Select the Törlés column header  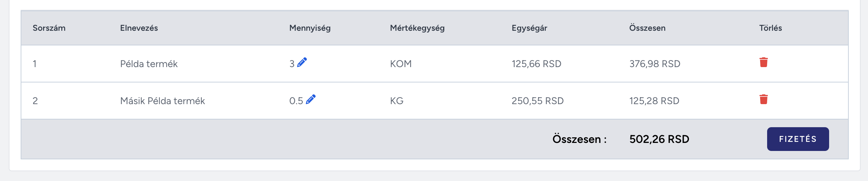771,28
